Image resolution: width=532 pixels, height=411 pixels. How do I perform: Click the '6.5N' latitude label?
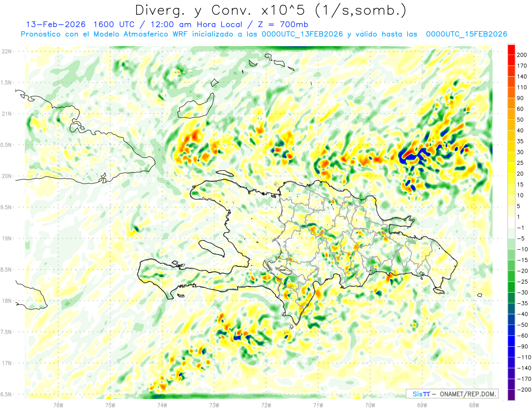tap(7, 394)
